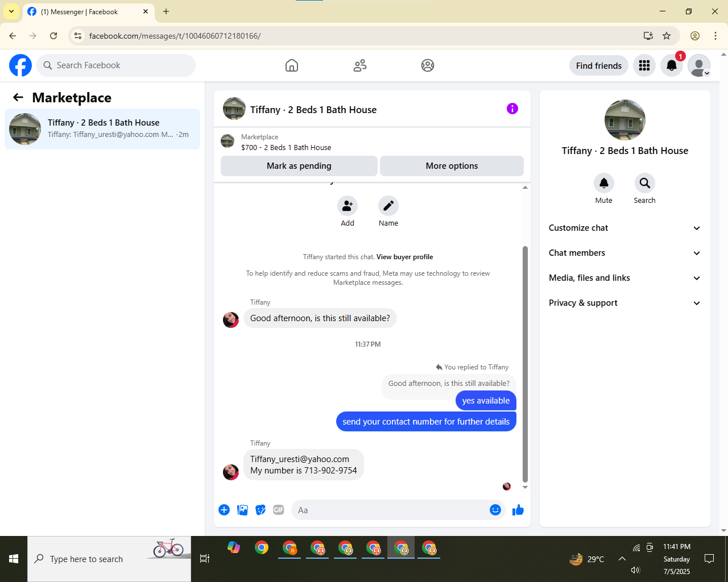728x582 pixels.
Task: Add people to the chat
Action: [x=348, y=206]
